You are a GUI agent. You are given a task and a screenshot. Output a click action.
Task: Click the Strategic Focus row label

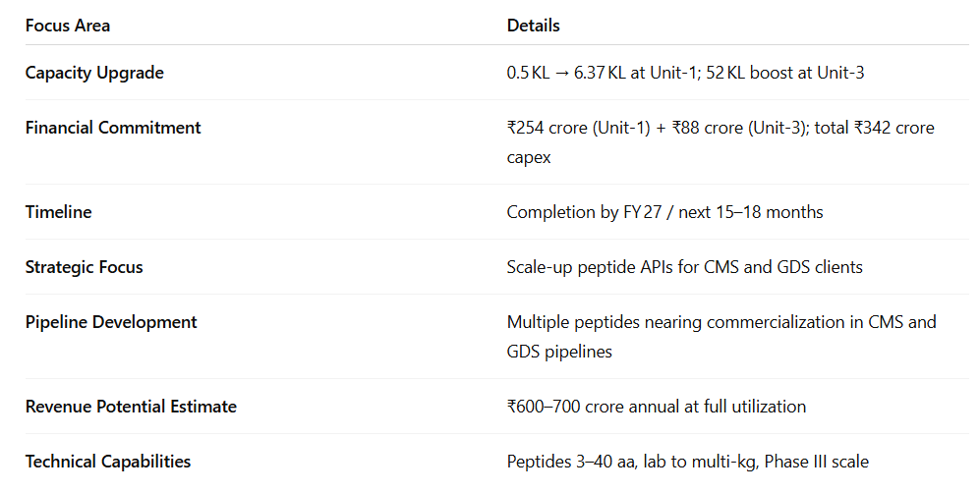pos(85,266)
